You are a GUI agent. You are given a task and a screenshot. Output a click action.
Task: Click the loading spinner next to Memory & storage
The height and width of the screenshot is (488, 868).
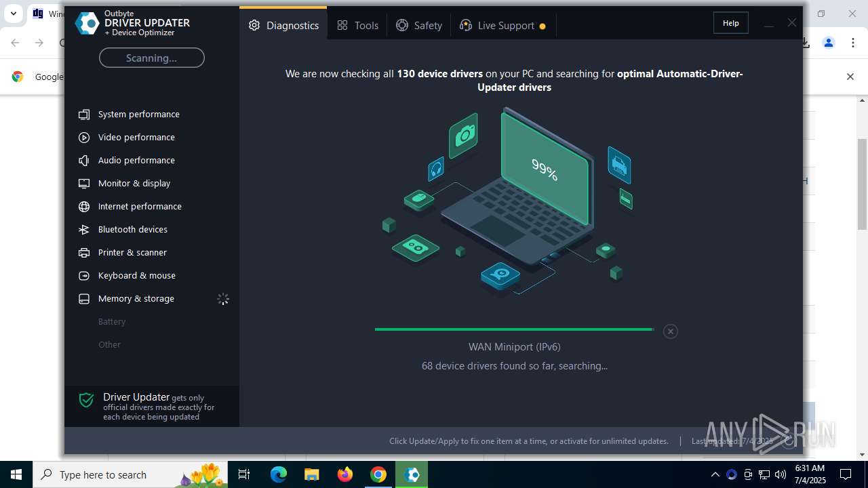click(223, 299)
